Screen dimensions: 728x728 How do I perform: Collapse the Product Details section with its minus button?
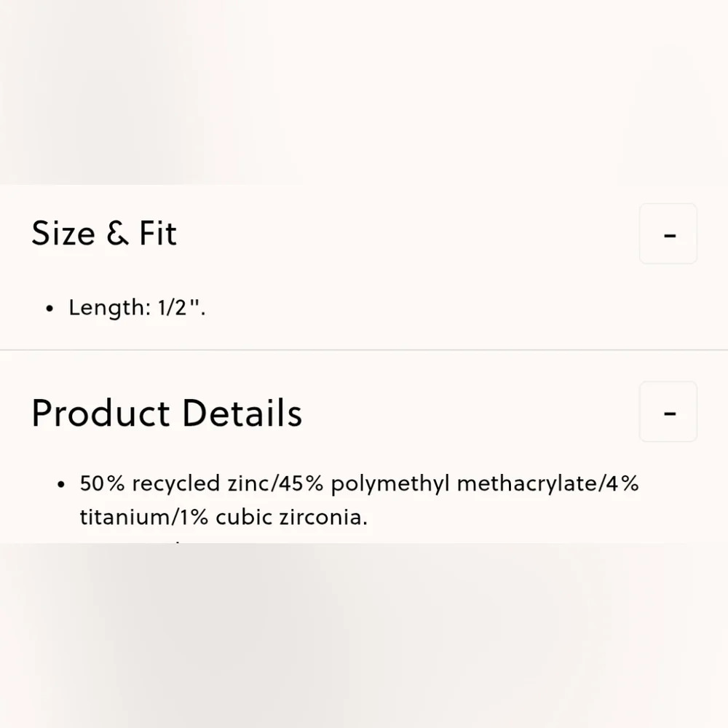(668, 412)
